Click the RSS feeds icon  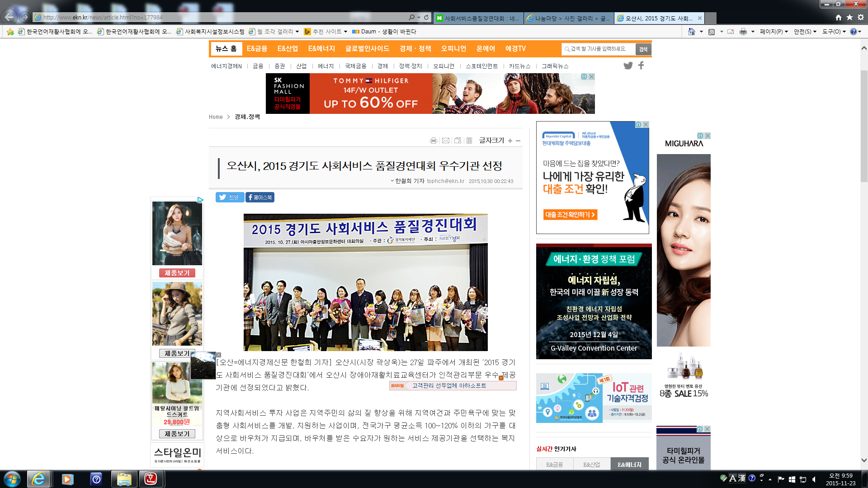[x=712, y=32]
